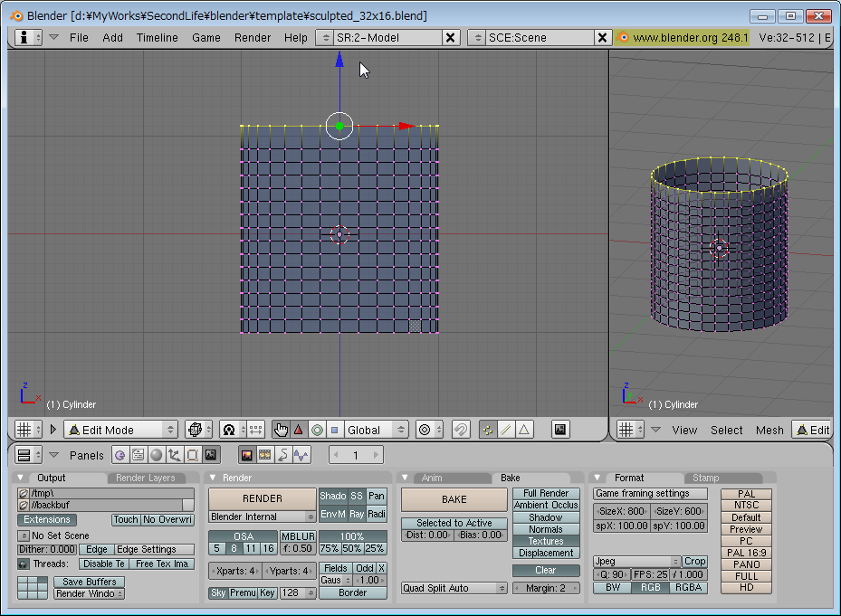841x616 pixels.
Task: Open the //backbuf file browser icon
Action: [23, 505]
